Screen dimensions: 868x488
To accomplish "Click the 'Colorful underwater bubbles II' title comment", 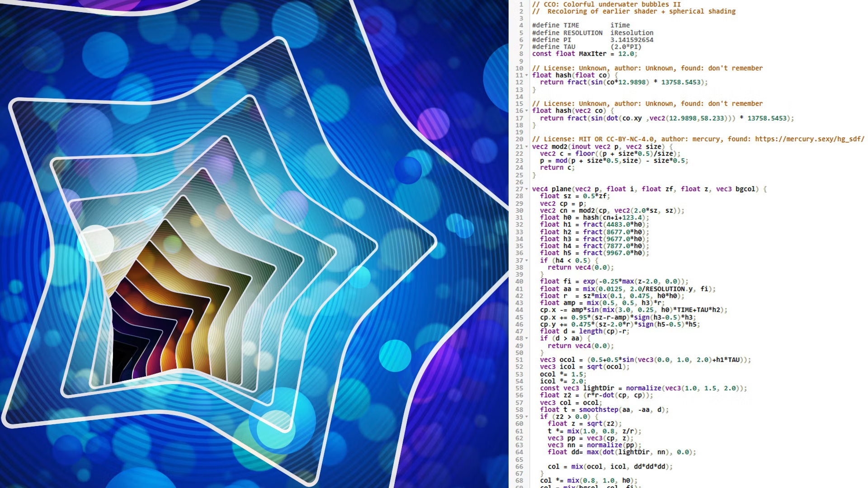I will click(606, 4).
